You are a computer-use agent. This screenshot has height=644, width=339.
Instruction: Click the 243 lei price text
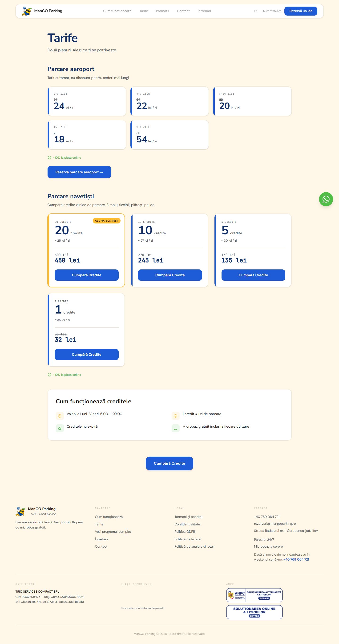151,260
